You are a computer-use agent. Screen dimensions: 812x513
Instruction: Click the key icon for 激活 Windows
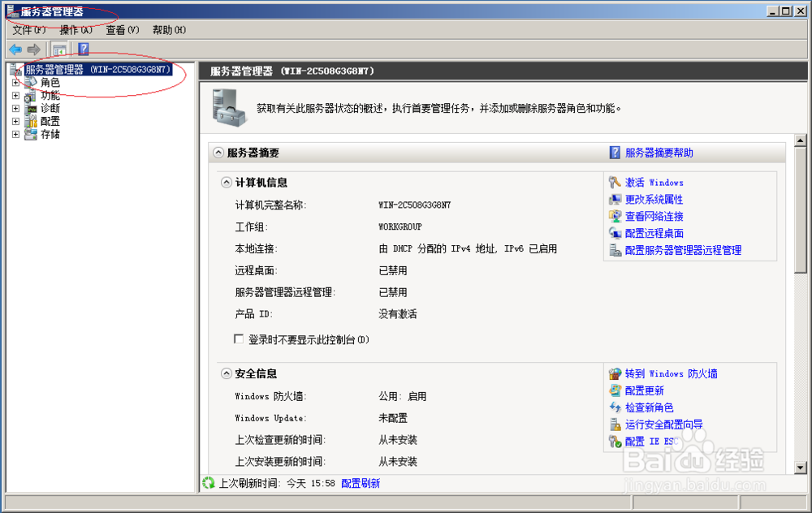coord(615,182)
